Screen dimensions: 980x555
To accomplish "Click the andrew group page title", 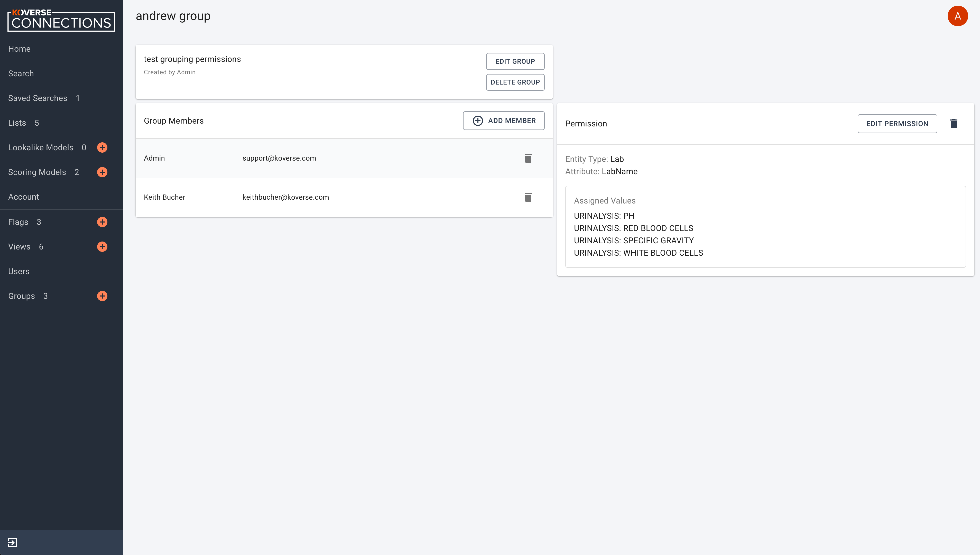I will tap(173, 16).
